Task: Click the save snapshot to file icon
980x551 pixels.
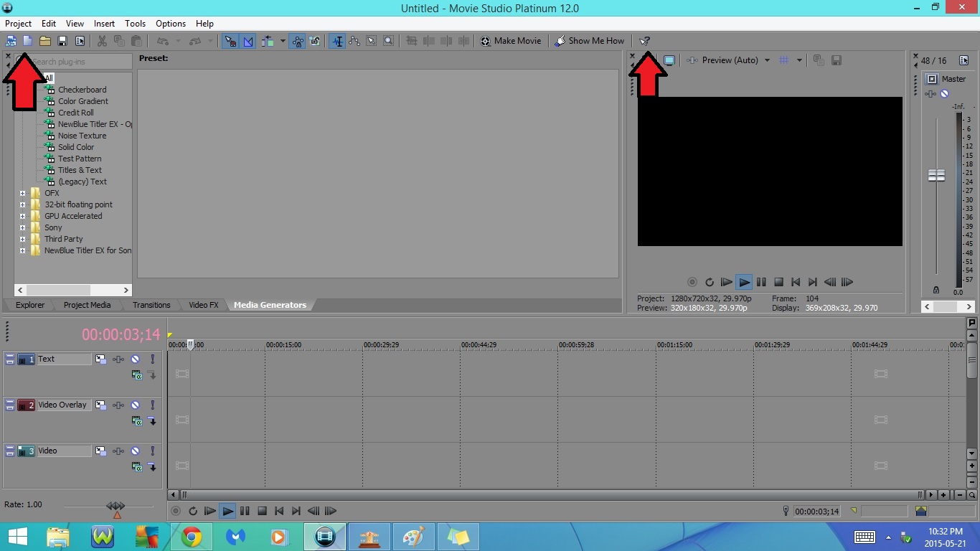Action: click(x=837, y=60)
